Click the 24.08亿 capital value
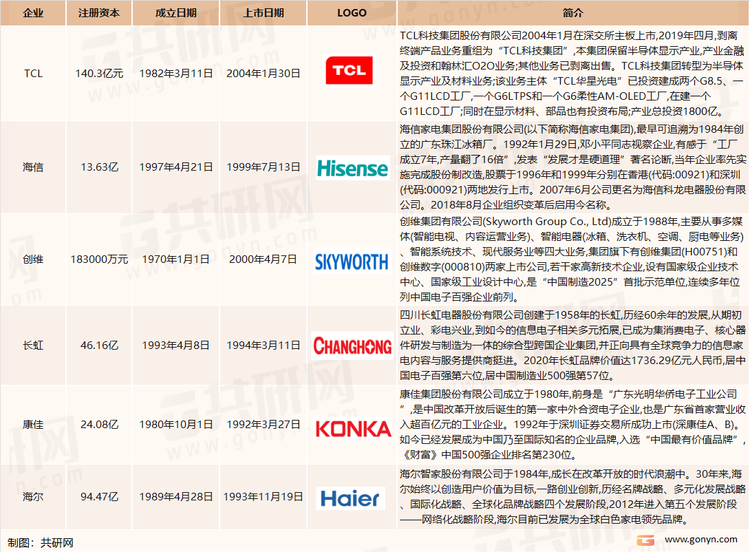This screenshot has width=750, height=552. [x=99, y=424]
